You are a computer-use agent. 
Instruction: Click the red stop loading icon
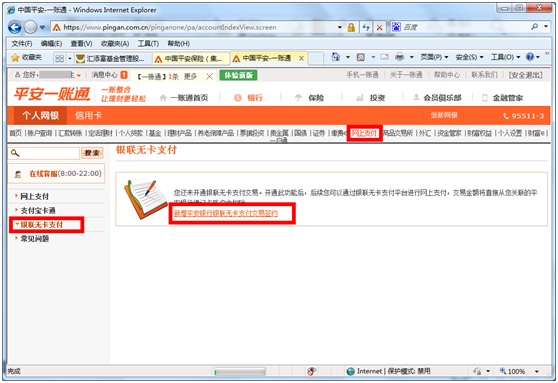380,27
